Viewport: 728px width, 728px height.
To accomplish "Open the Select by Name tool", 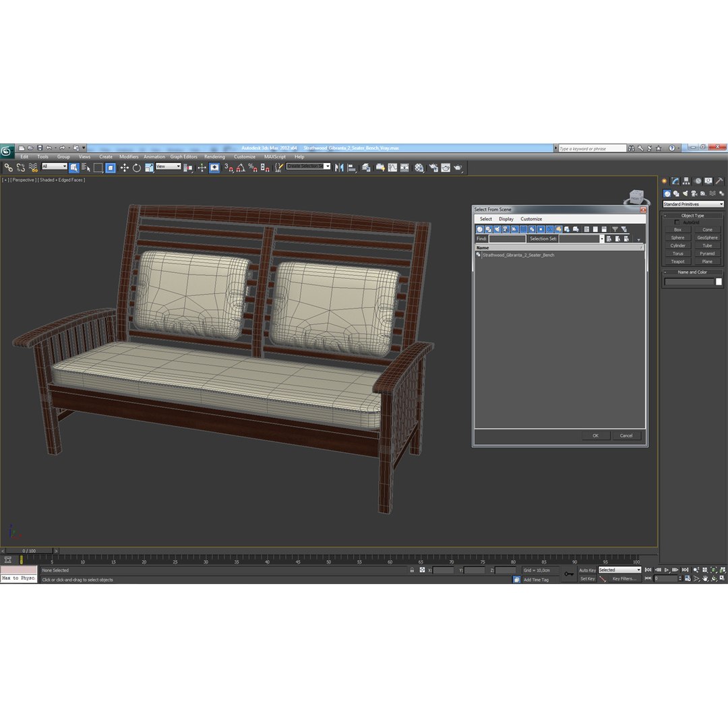I will tap(86, 168).
